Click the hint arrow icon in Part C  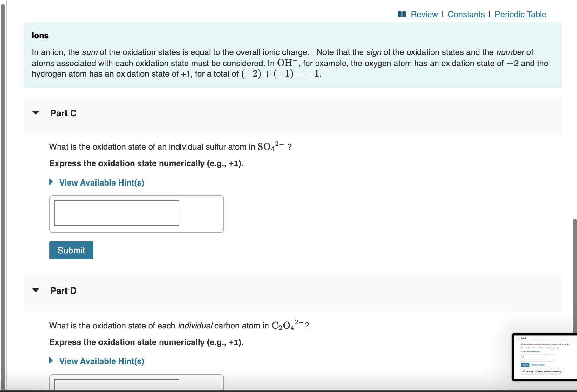pos(51,182)
